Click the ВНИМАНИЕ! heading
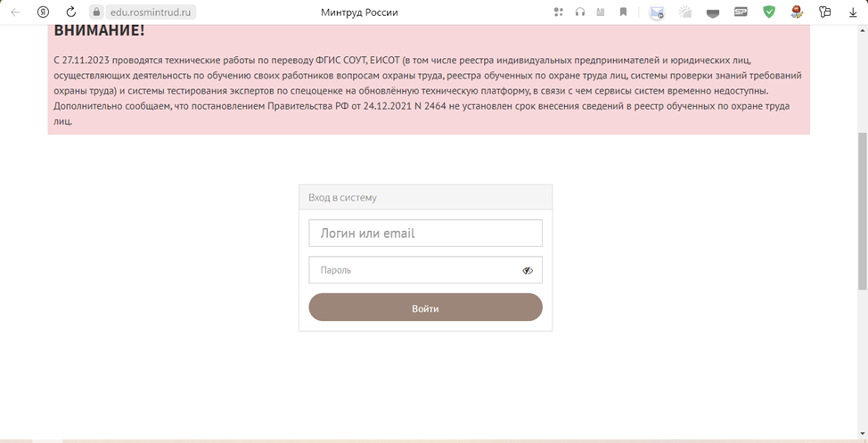868x443 pixels. (99, 31)
